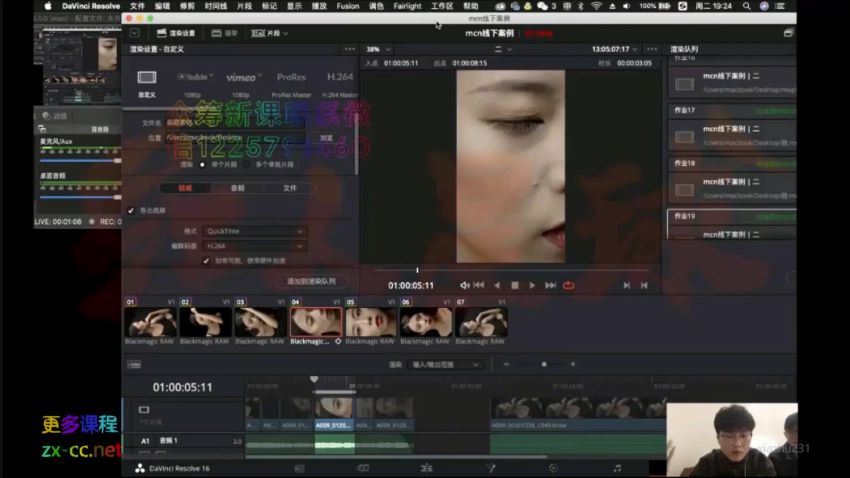Adjust the timeline zoom slider handle
The image size is (850, 478).
pos(544,365)
